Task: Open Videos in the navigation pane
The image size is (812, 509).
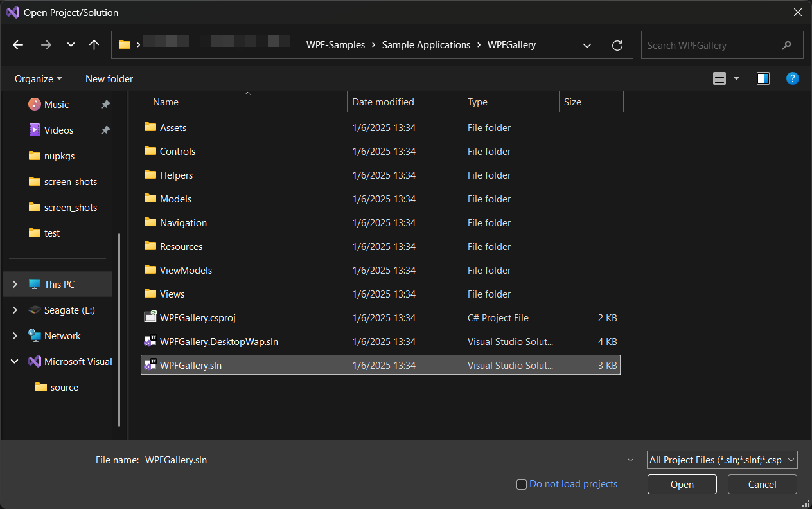Action: click(x=58, y=130)
